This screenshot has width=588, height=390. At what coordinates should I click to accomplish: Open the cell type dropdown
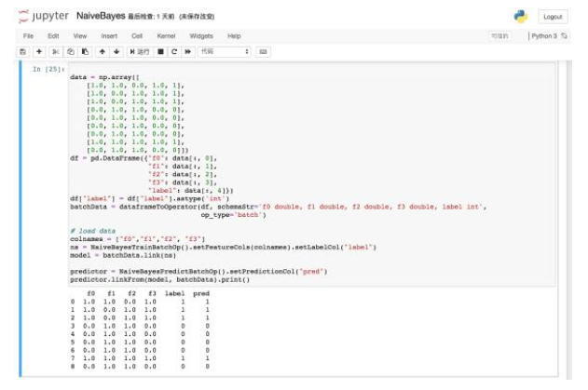pos(225,52)
